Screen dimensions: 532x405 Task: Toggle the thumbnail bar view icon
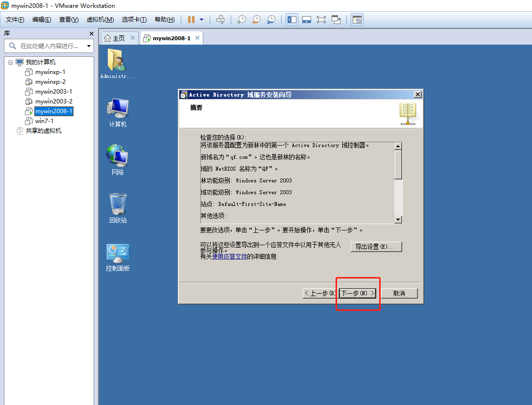click(x=306, y=20)
